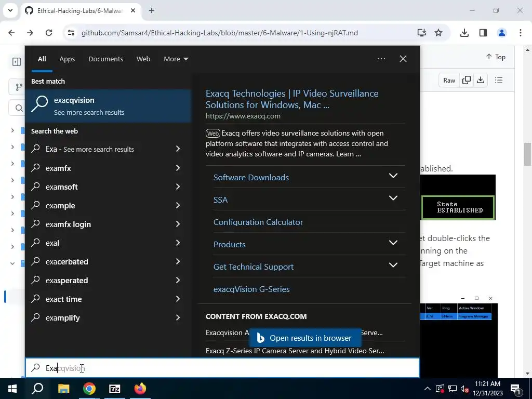Close the Windows search panel
The image size is (532, 399).
point(403,59)
